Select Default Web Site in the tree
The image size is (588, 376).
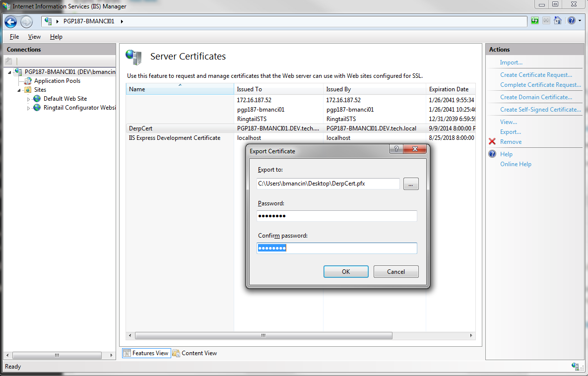(65, 99)
